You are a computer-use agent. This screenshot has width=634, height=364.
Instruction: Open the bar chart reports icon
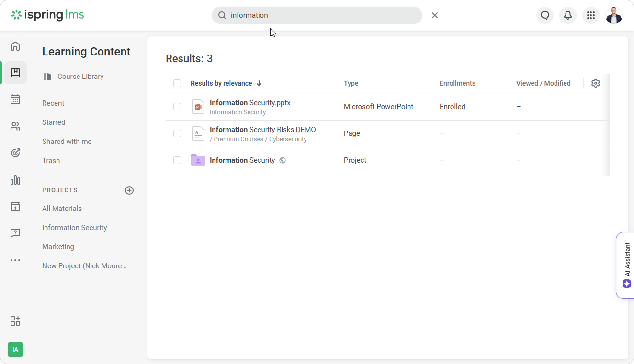click(15, 180)
